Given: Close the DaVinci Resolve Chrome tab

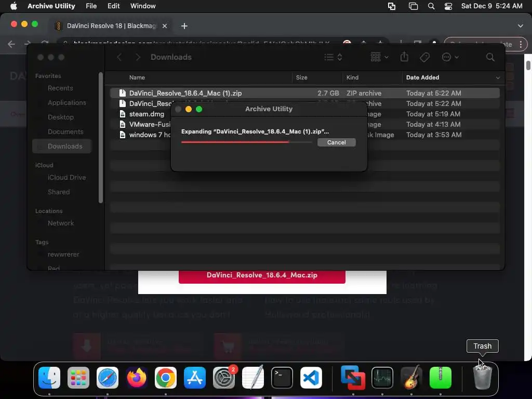Looking at the screenshot, I should coord(165,26).
